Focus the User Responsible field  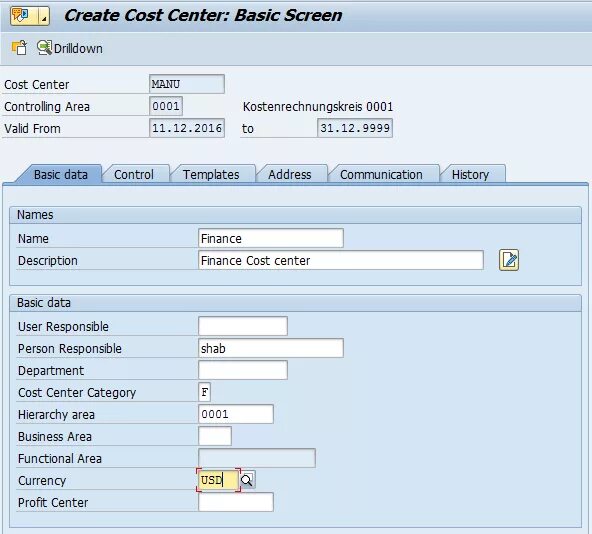243,326
